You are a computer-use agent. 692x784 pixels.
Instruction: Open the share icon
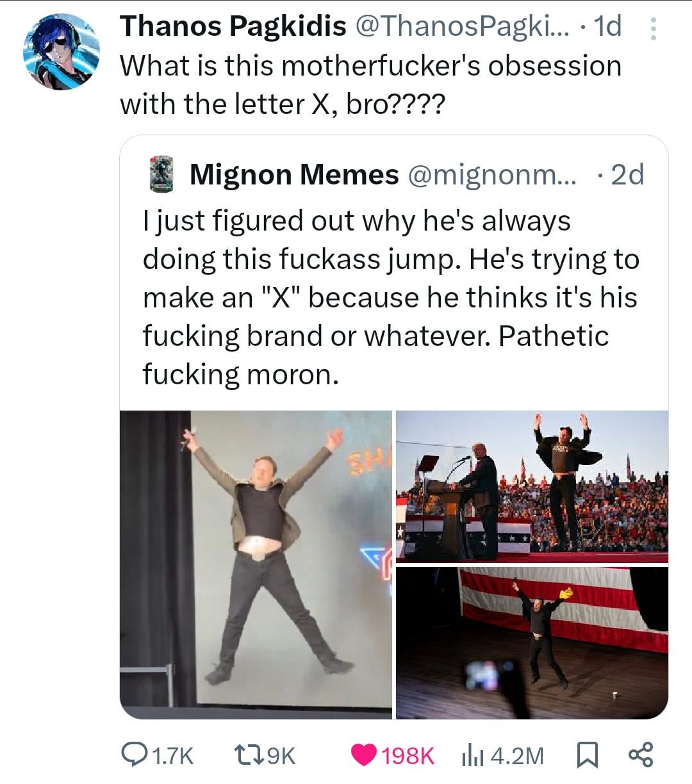coord(641,755)
